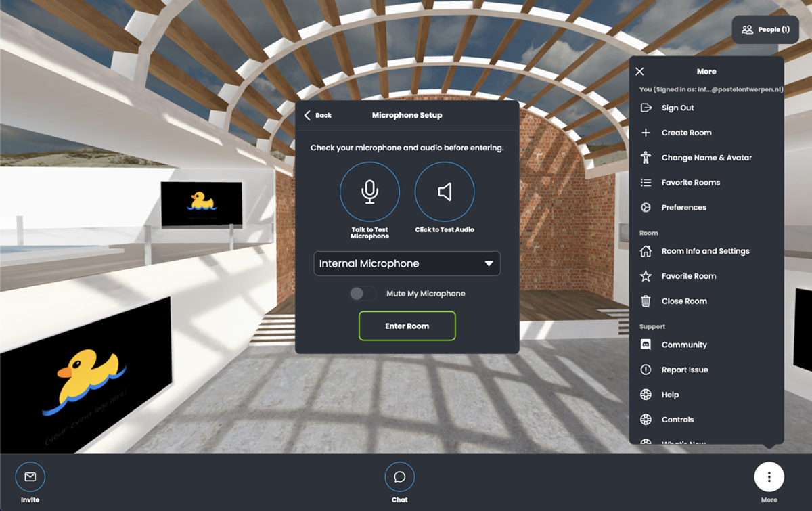Choose Change Name & Avatar

pyautogui.click(x=706, y=158)
